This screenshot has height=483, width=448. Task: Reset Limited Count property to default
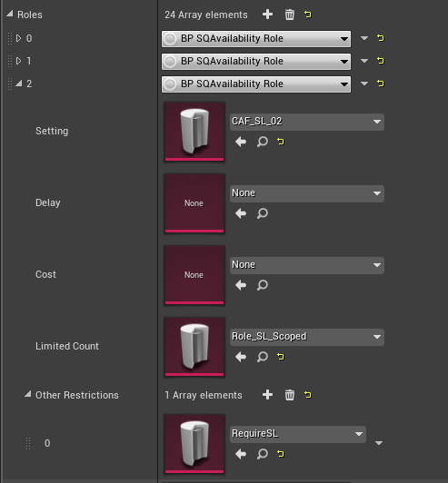tap(280, 357)
